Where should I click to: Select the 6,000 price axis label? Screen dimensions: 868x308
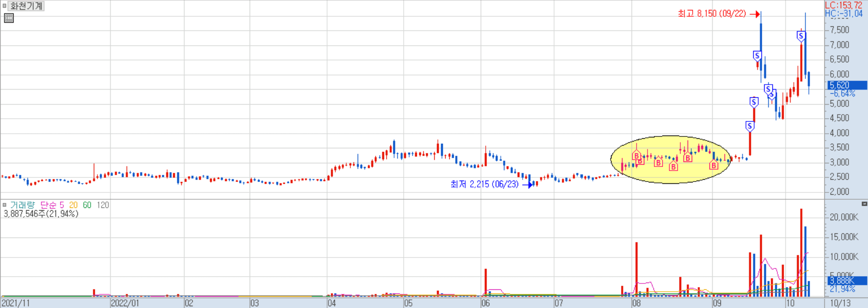point(839,74)
